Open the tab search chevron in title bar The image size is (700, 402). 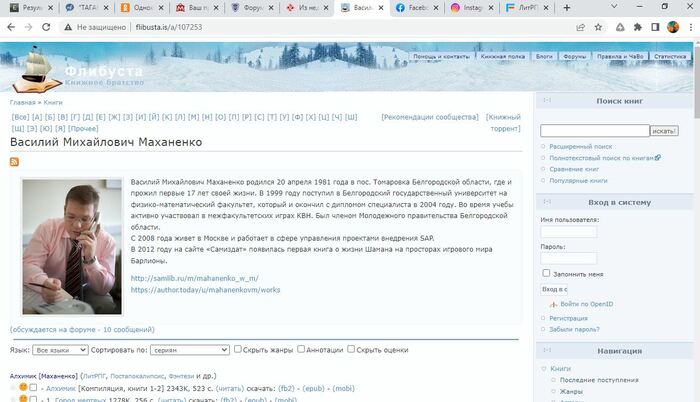614,7
